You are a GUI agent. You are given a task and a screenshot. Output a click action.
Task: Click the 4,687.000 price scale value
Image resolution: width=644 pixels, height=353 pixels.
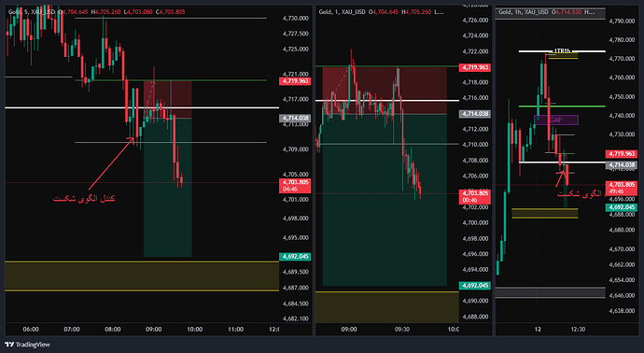pos(296,288)
